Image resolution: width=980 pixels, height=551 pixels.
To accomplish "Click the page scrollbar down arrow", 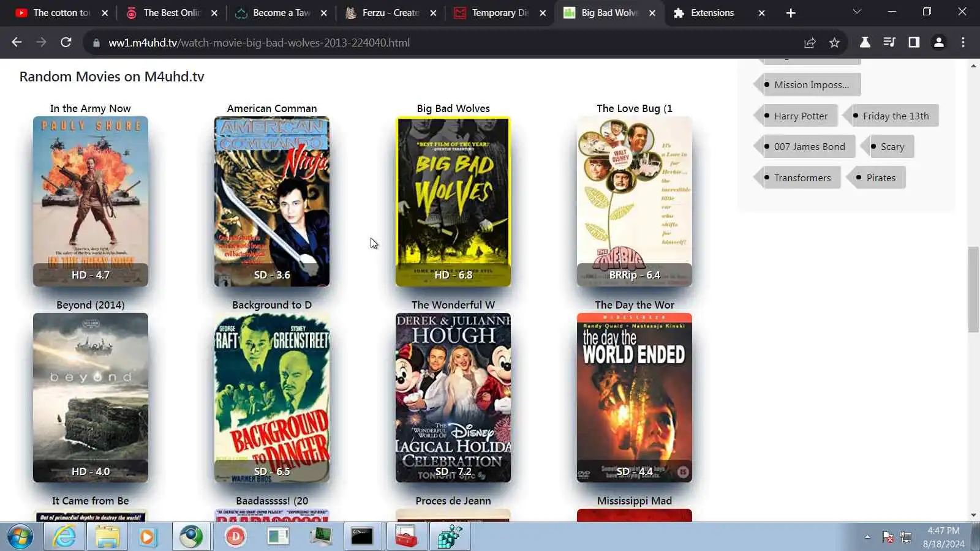I will point(973,515).
